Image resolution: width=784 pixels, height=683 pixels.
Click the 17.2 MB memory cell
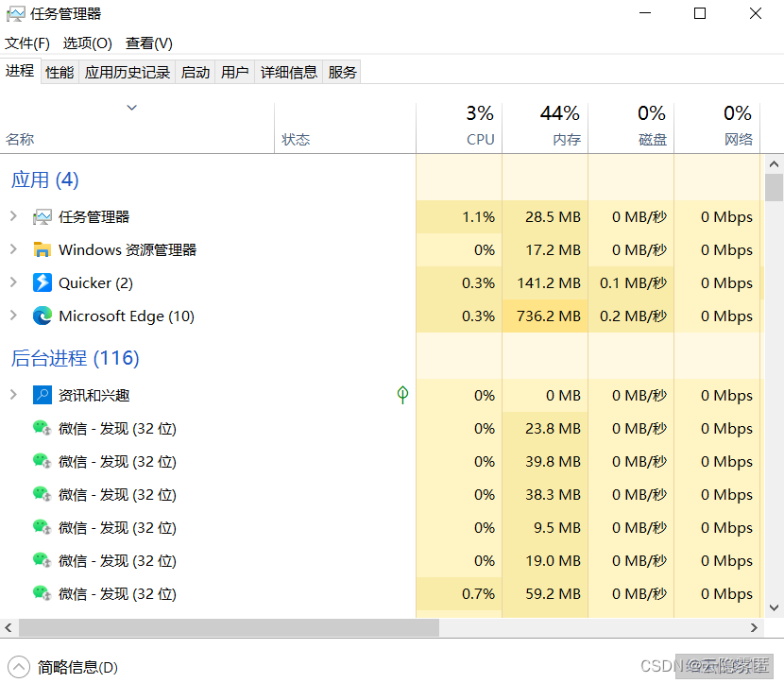coord(545,250)
